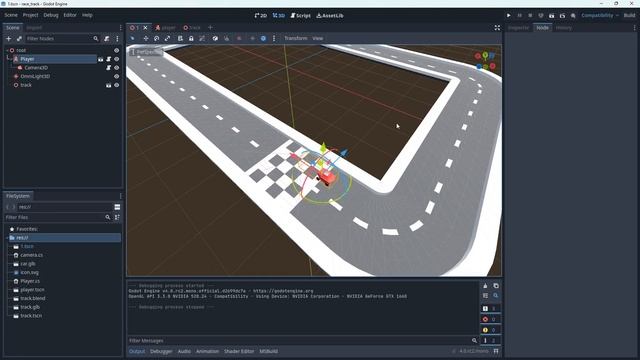Lock the selected node with padlock icon
640x360 pixels.
(x=191, y=38)
